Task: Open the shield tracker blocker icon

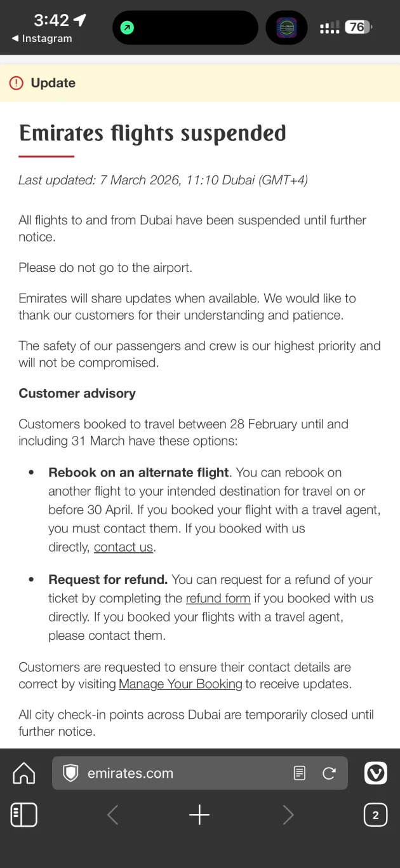Action: point(70,773)
